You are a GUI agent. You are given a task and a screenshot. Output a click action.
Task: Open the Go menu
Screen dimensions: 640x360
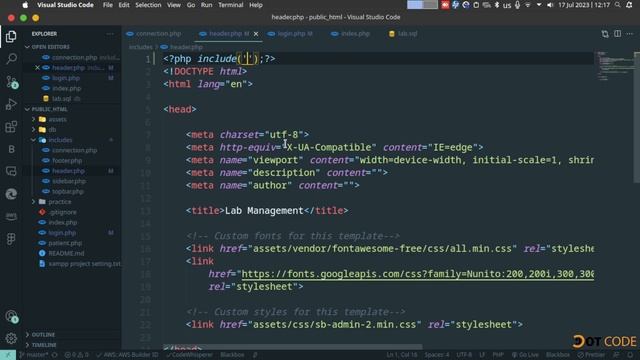[x=191, y=5]
